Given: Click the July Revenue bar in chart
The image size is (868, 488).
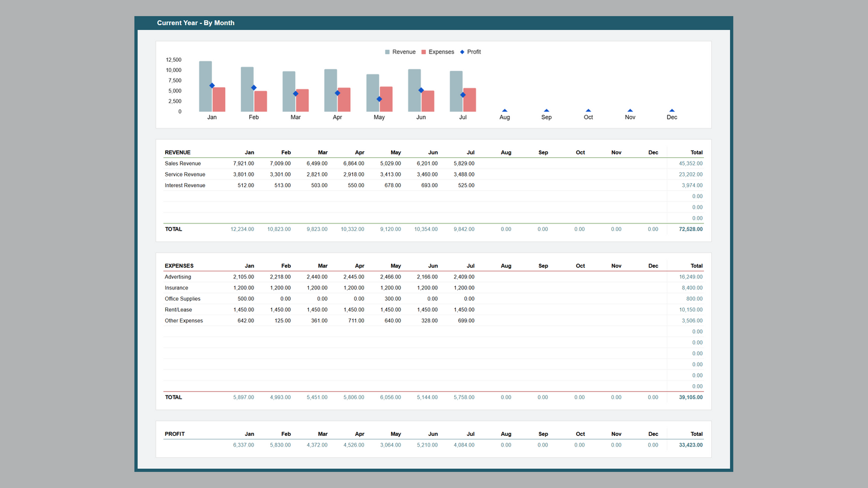Looking at the screenshot, I should coord(456,91).
